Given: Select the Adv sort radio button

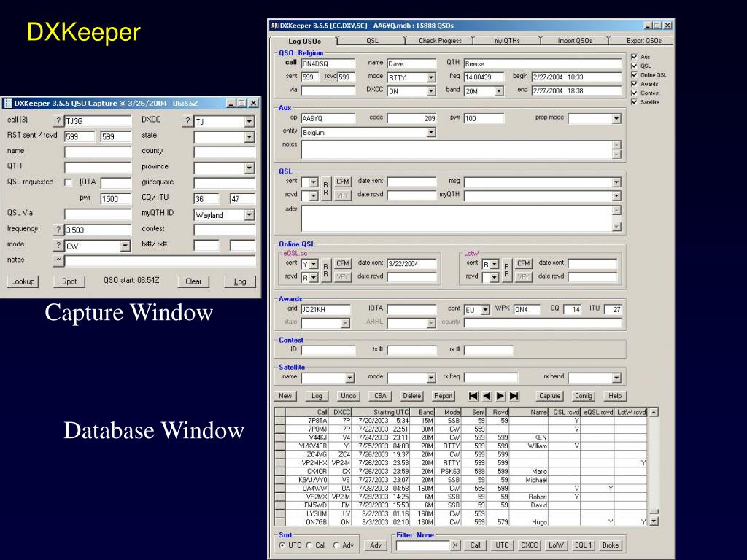Looking at the screenshot, I should (x=336, y=545).
